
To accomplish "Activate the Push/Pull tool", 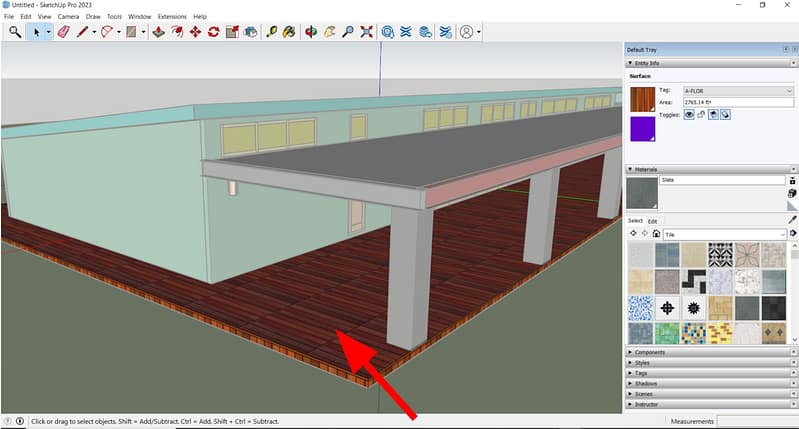I will pos(158,32).
